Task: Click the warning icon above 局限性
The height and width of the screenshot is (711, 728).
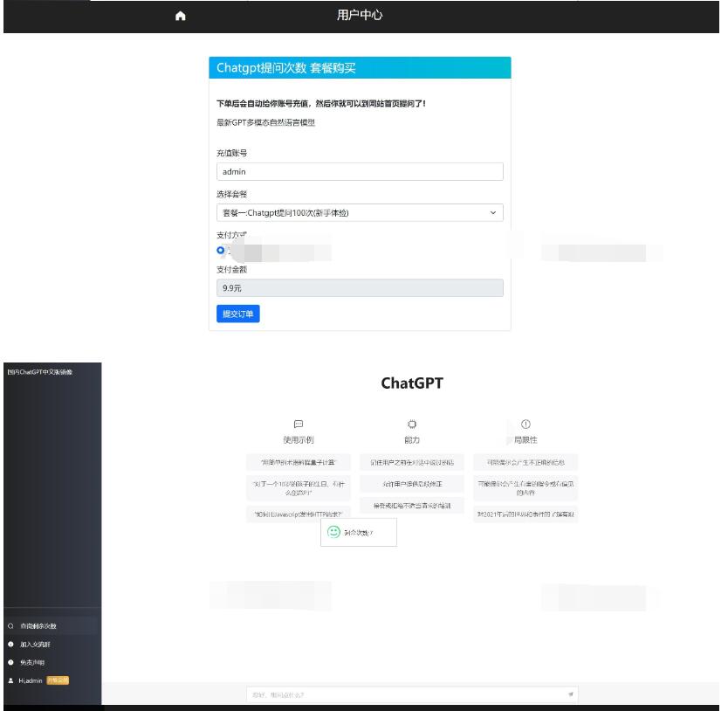Action: (525, 423)
